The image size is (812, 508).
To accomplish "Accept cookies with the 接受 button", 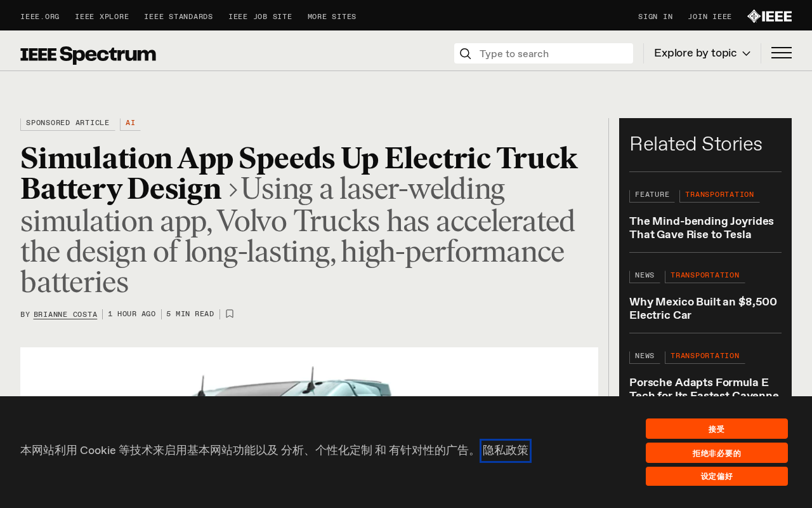I will (x=717, y=429).
